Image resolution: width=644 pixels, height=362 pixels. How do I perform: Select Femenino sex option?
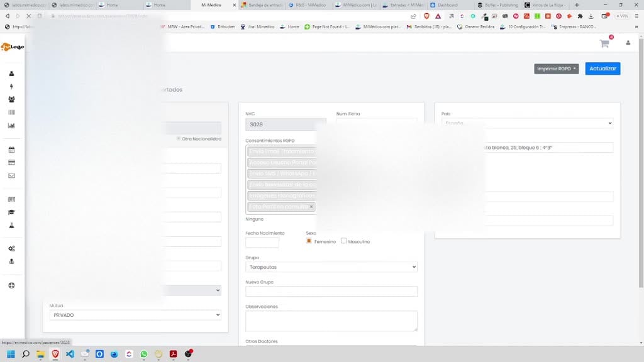[x=309, y=241]
